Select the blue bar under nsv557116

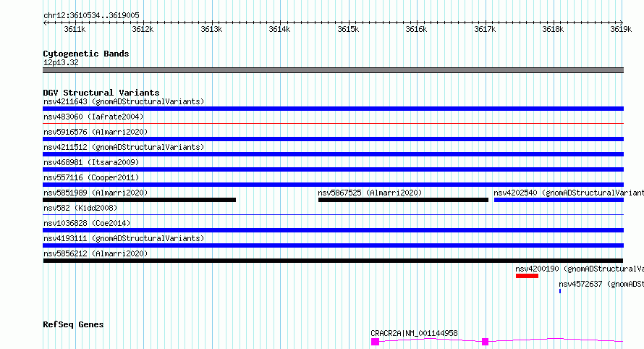click(333, 185)
